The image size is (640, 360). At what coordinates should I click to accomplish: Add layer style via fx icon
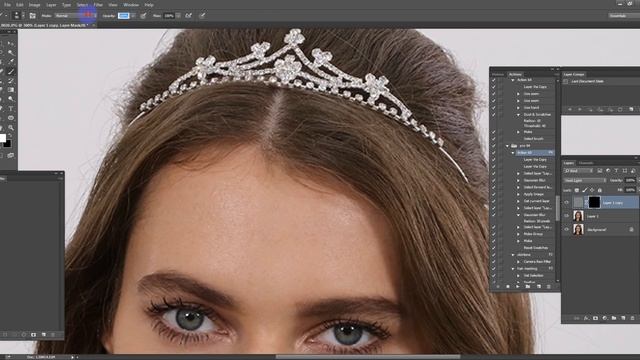(x=586, y=318)
